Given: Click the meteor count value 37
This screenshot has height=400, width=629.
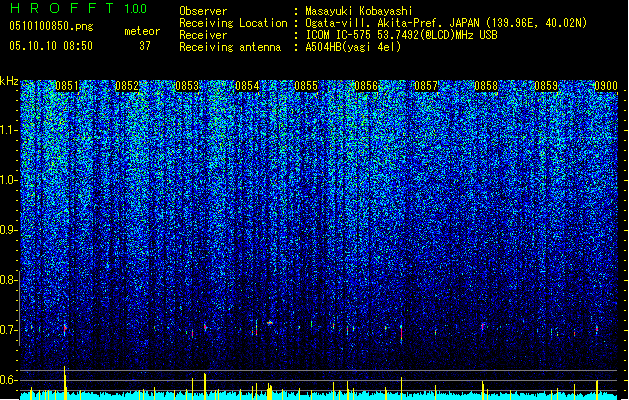Looking at the screenshot, I should 144,46.
